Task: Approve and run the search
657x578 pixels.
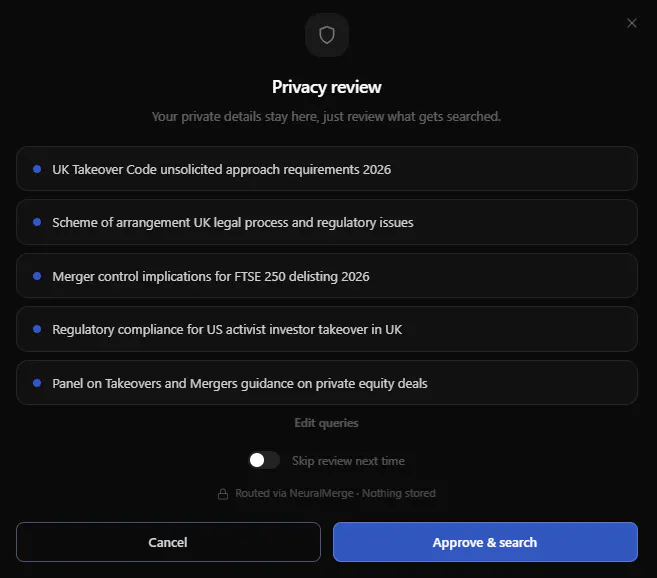Action: (x=485, y=542)
